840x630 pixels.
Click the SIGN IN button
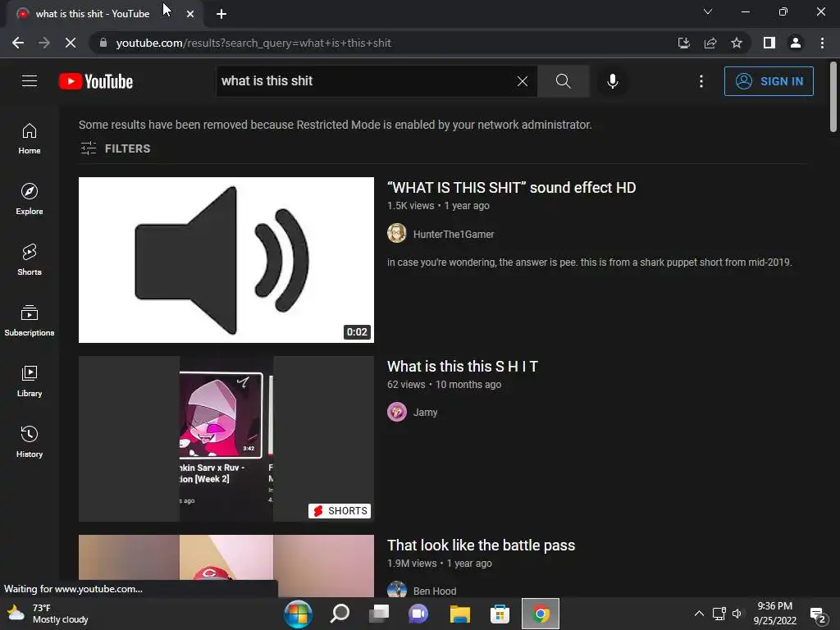(769, 81)
